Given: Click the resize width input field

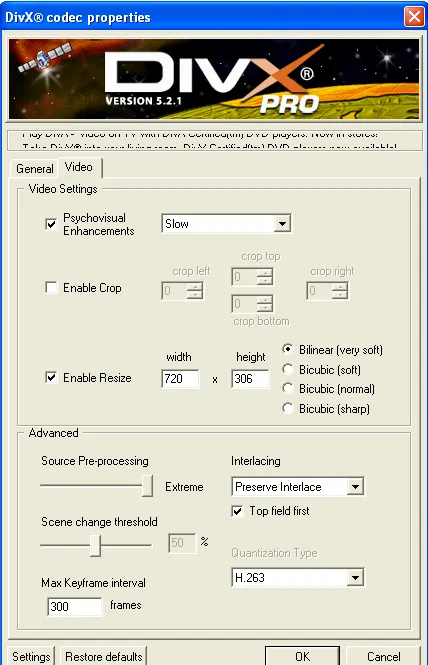Looking at the screenshot, I should [x=180, y=378].
